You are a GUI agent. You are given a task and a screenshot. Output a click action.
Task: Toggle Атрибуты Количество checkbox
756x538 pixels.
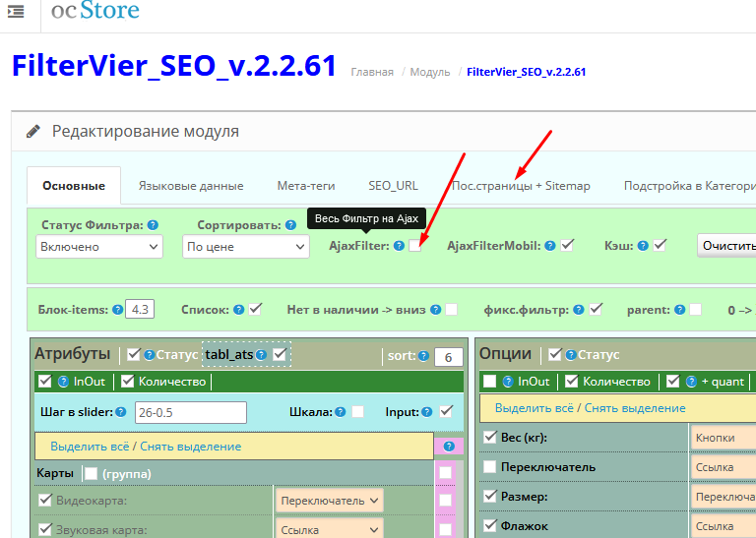(127, 381)
